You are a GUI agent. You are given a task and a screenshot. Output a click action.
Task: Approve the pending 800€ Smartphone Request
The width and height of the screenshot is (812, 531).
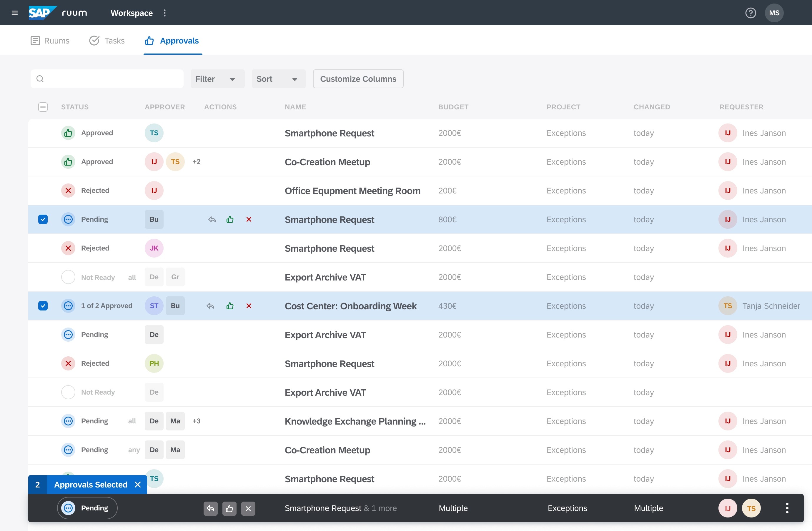pos(230,219)
